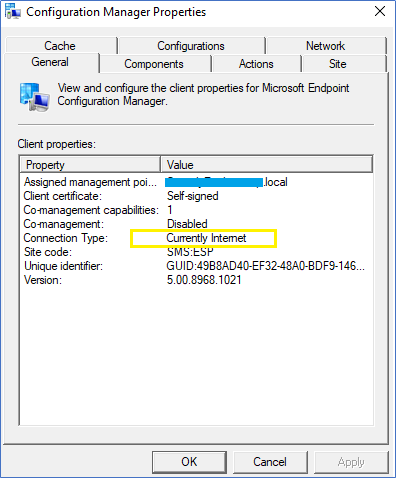Click the OK button
The height and width of the screenshot is (478, 396).
coord(189,462)
